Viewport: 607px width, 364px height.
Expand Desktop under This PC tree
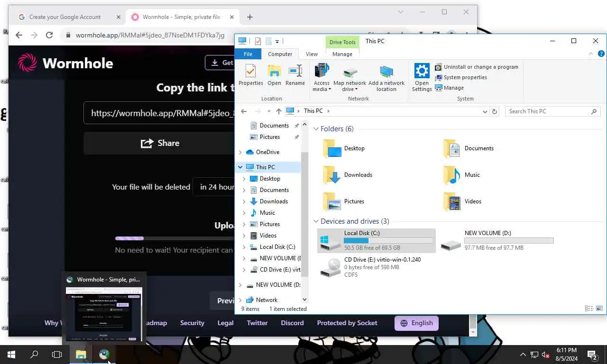[244, 179]
